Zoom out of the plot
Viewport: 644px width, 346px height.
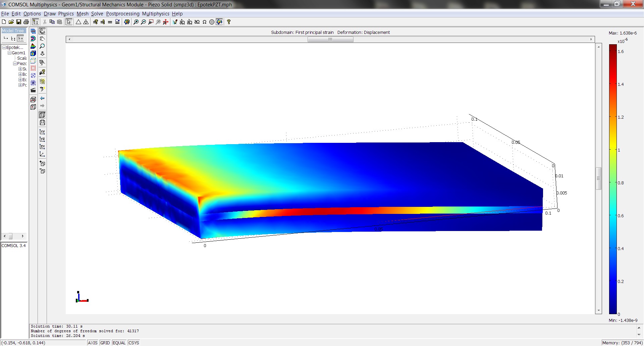click(x=143, y=22)
